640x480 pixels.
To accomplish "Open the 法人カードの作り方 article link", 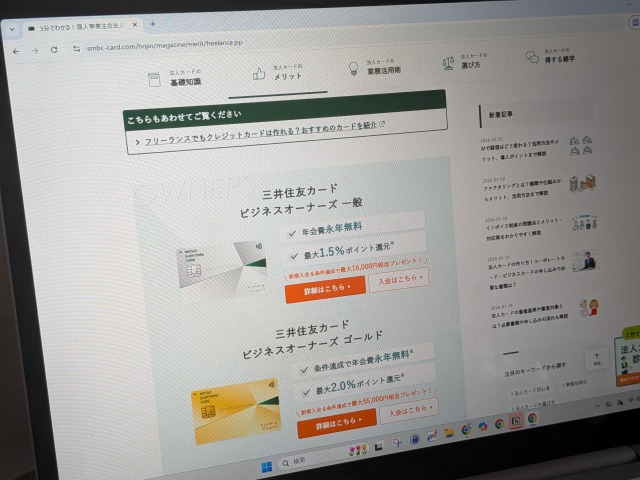I will [527, 273].
